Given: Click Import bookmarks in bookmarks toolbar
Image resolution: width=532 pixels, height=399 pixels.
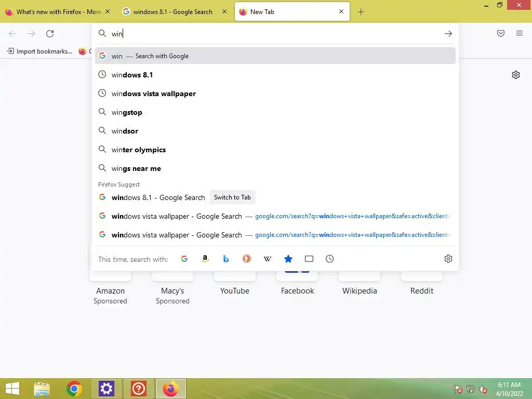Looking at the screenshot, I should [x=39, y=51].
